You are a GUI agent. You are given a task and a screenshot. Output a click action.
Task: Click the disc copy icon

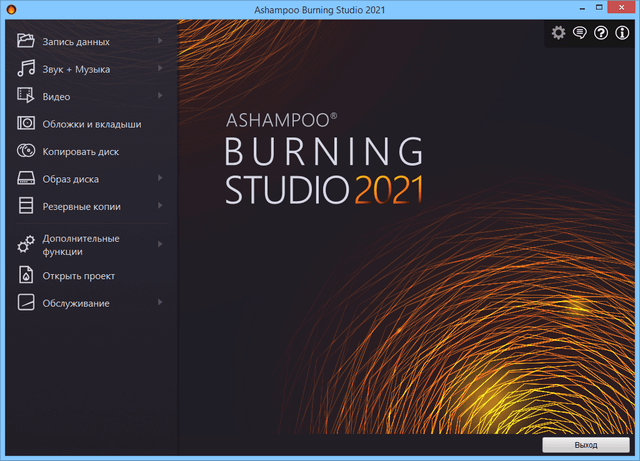[x=26, y=151]
